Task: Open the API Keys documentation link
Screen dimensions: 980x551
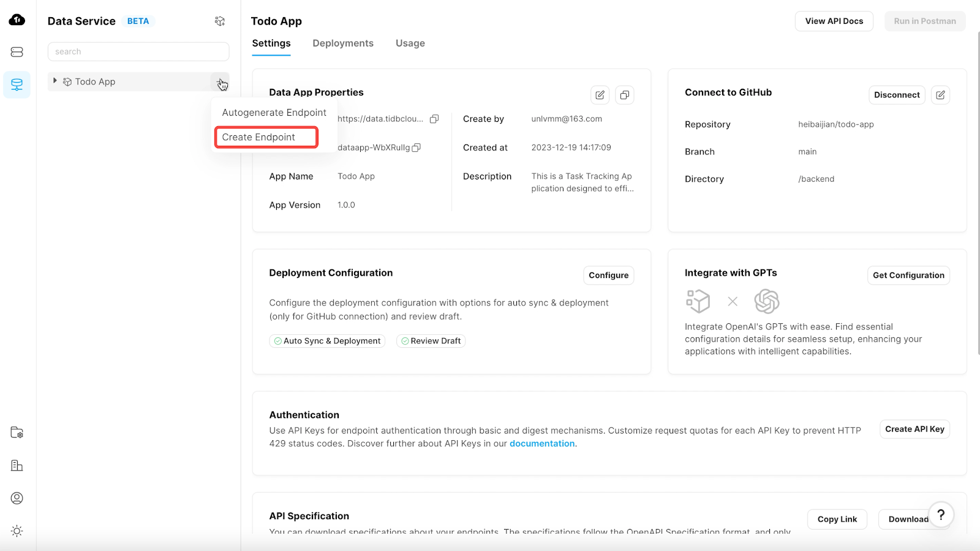Action: point(541,443)
